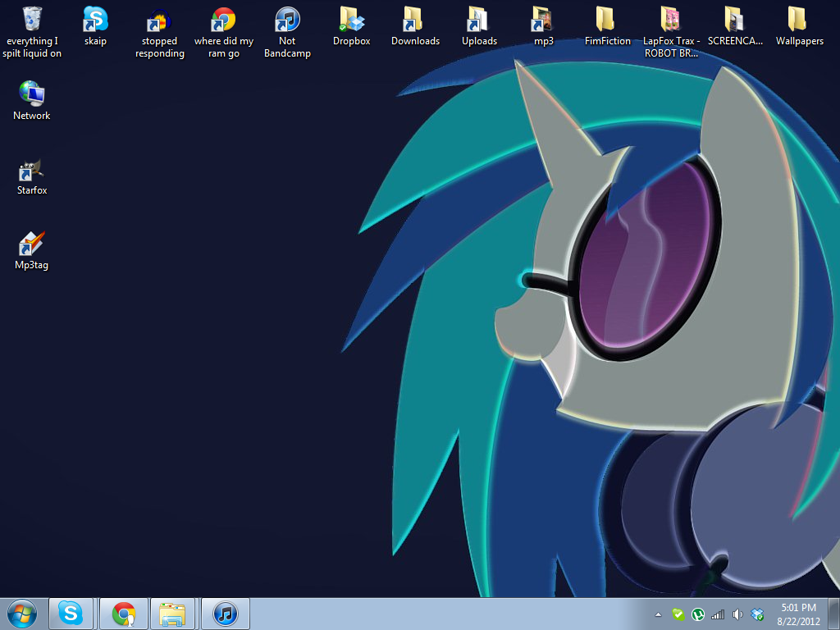Select the Dropbox folder on desktop
840x630 pixels.
pos(351,20)
